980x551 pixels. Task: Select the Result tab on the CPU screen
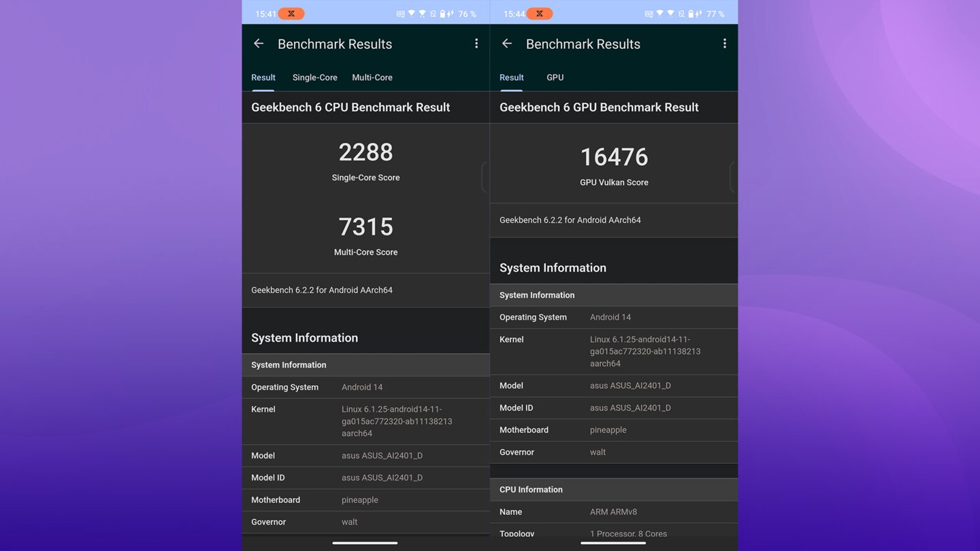click(x=263, y=78)
